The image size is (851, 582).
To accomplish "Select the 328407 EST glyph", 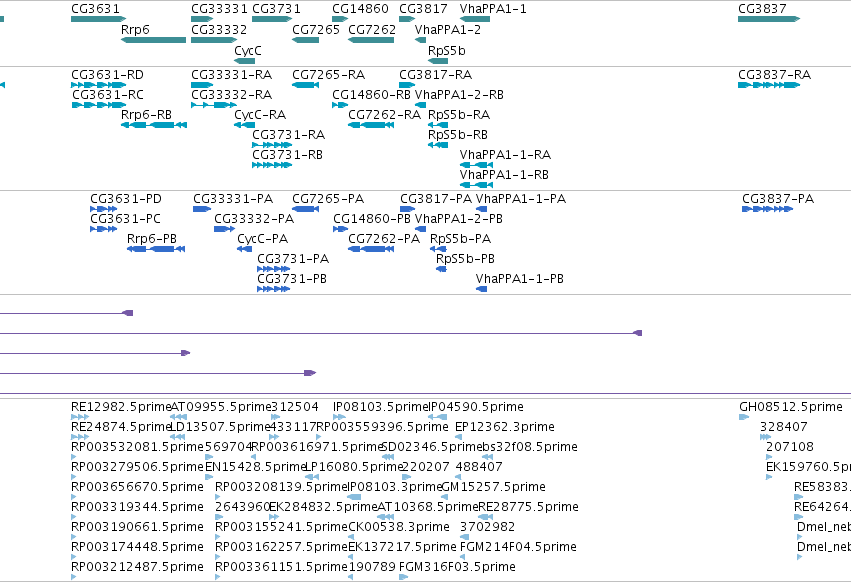I will click(765, 437).
